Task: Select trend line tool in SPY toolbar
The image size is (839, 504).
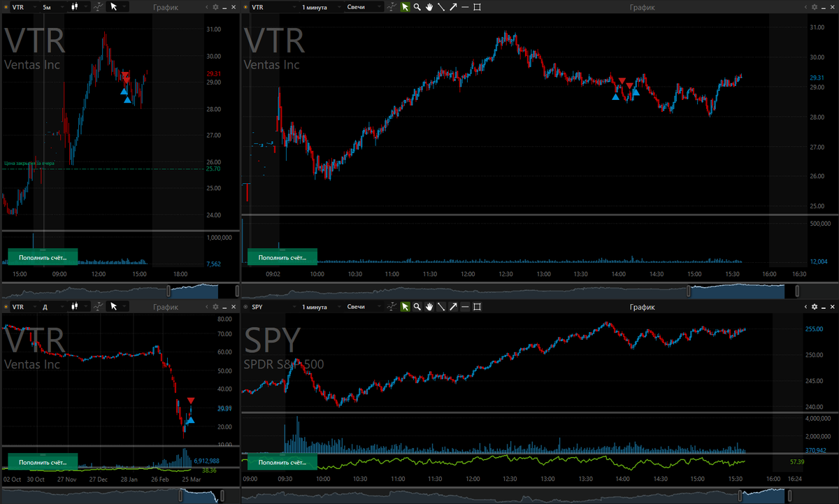Action: click(x=441, y=306)
